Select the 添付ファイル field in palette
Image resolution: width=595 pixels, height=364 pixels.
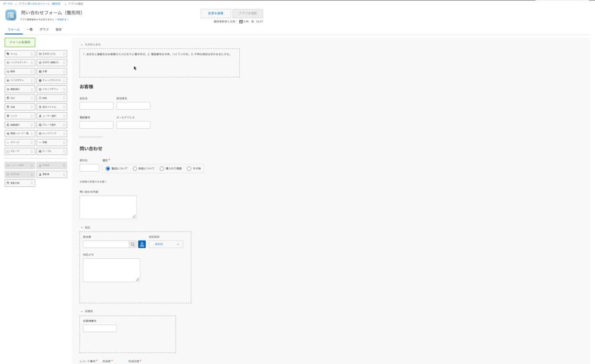click(52, 107)
